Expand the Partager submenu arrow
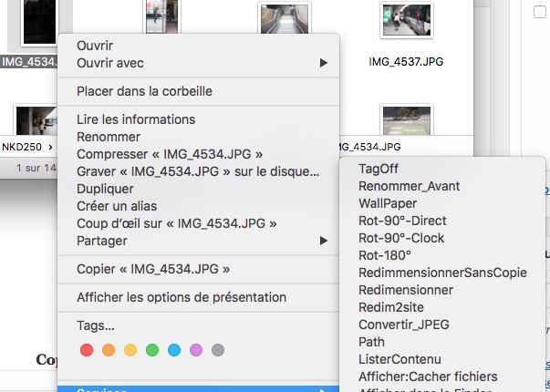Viewport: 550px width, 392px height. [x=323, y=241]
